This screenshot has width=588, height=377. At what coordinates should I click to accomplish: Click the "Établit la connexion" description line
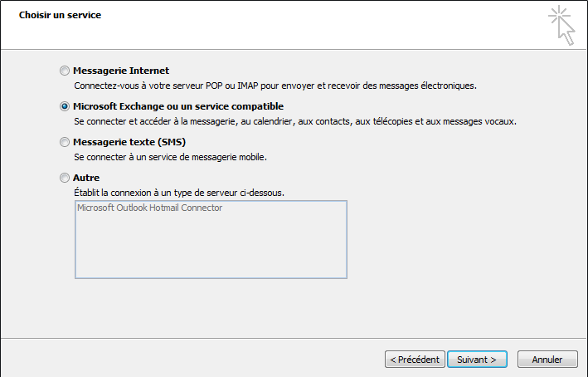click(179, 193)
